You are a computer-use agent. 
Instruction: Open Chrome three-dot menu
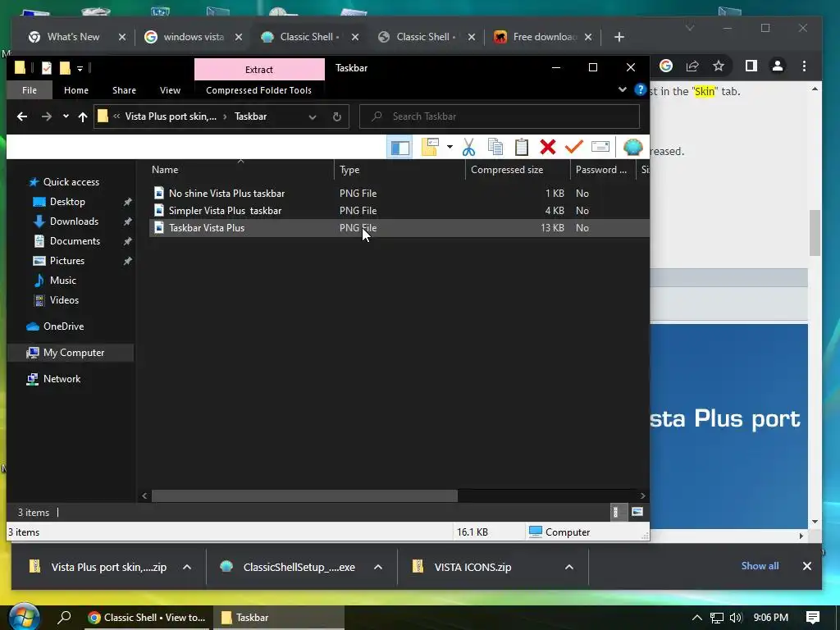tap(804, 66)
